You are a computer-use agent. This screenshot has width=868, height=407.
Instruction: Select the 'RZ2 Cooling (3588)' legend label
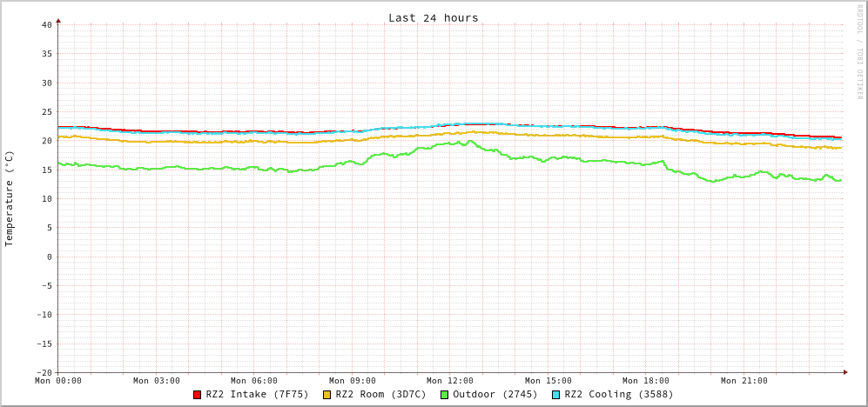coord(618,394)
